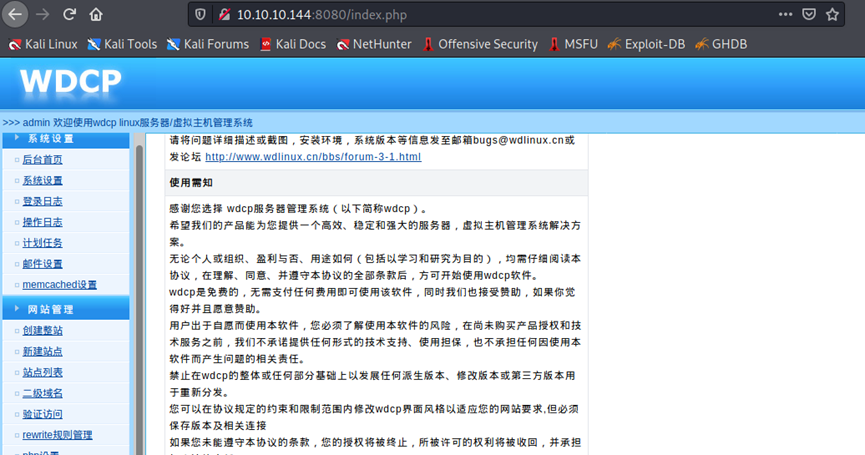Open the 后台首页 sidebar link
The height and width of the screenshot is (455, 865).
[42, 160]
